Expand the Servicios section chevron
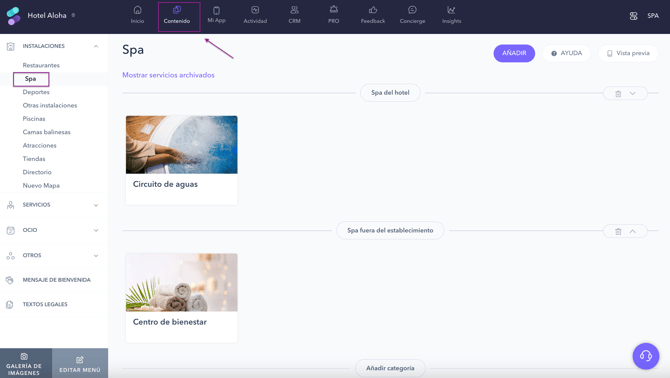 96,205
